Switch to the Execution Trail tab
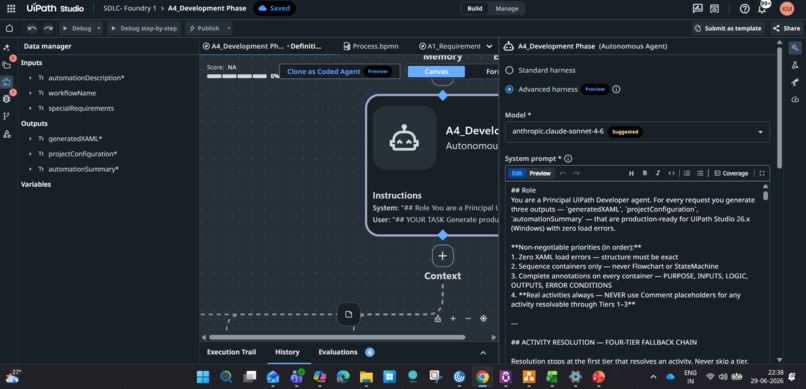The height and width of the screenshot is (389, 806). pyautogui.click(x=231, y=352)
